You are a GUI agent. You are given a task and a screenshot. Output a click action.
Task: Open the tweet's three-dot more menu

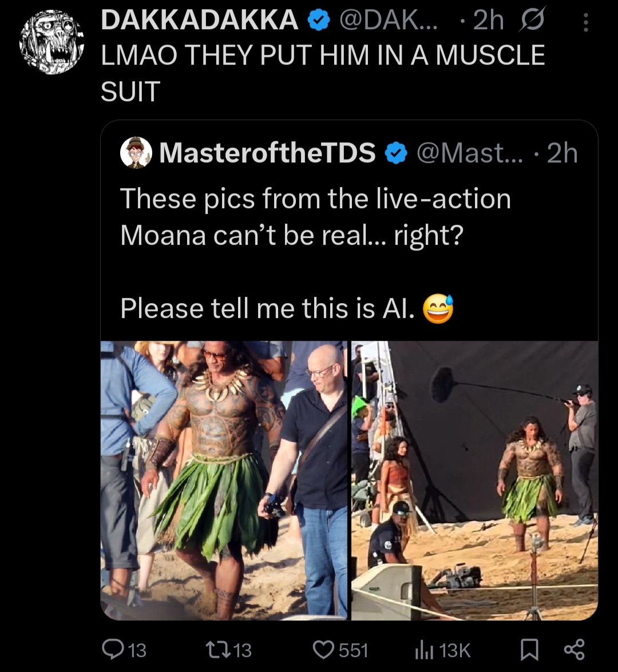pyautogui.click(x=585, y=22)
